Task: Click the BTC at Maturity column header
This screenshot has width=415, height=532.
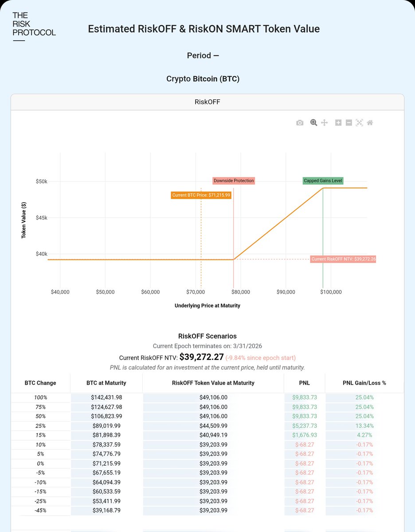Action: point(106,383)
